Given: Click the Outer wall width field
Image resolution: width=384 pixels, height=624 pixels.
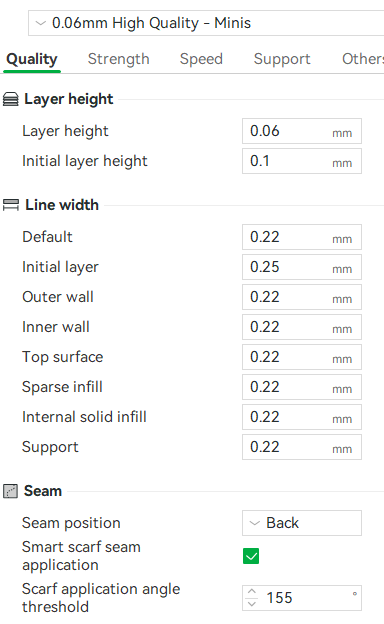Looking at the screenshot, I should 302,297.
